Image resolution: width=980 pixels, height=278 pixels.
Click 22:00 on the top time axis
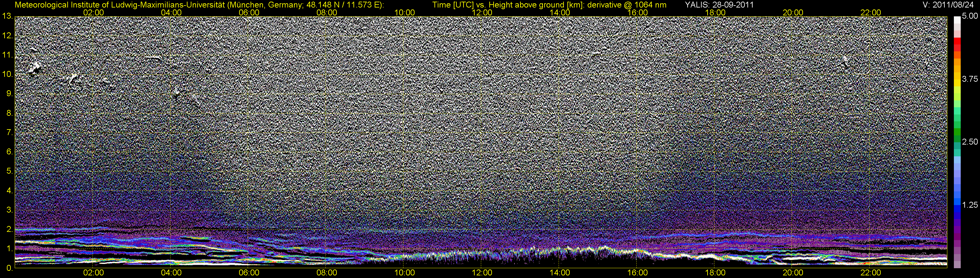pos(871,12)
